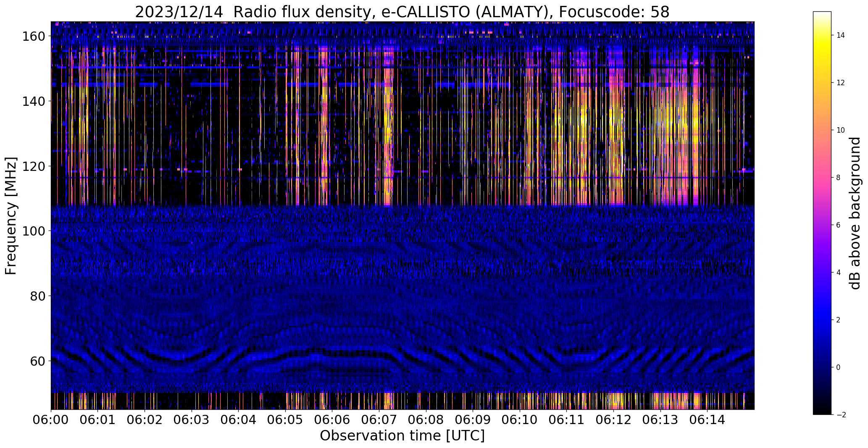Click the 80 frequency tick label

click(37, 296)
